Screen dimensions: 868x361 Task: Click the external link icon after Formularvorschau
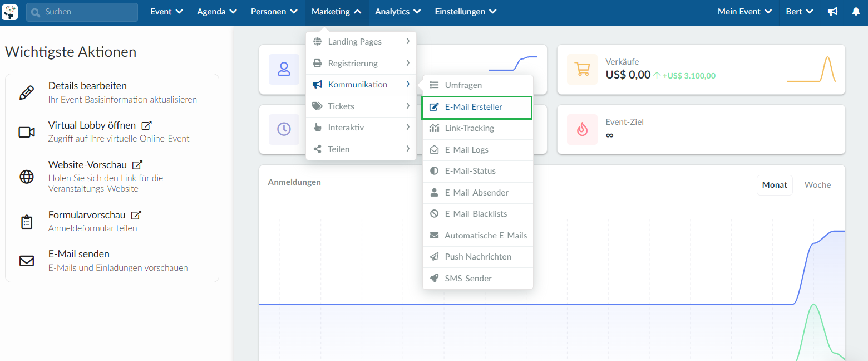tap(136, 214)
